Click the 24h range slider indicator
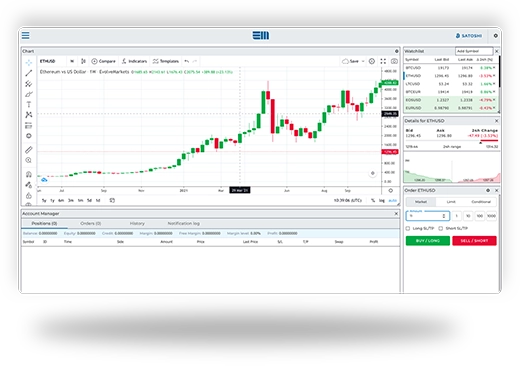 (x=481, y=143)
